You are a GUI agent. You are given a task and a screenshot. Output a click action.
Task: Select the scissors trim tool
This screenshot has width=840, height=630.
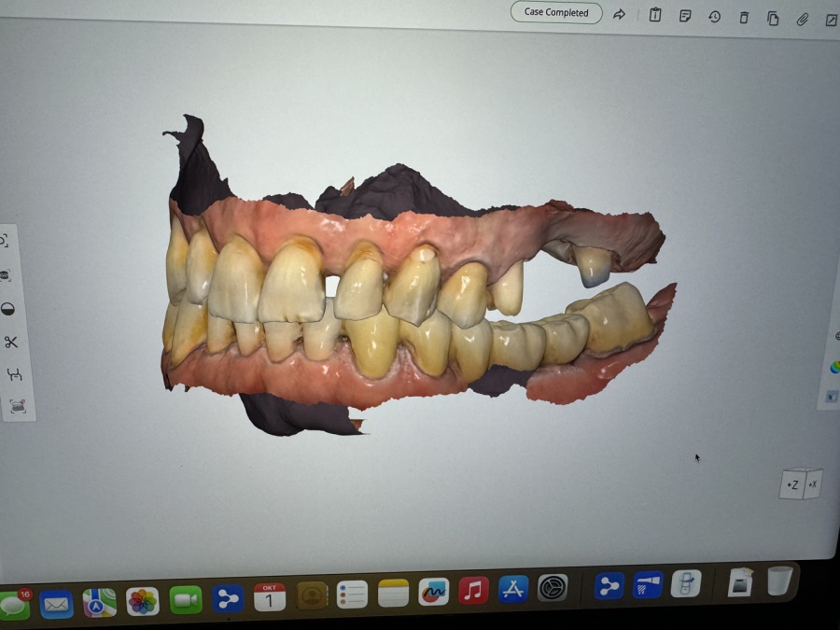pos(11,342)
